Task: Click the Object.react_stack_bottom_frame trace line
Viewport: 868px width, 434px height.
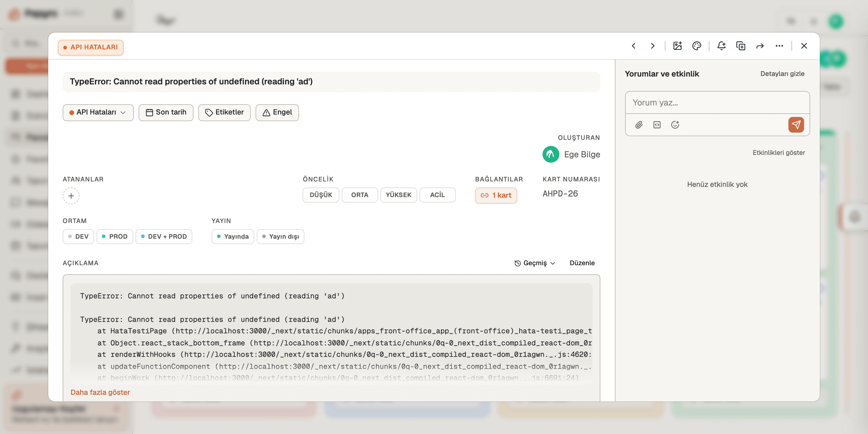Action: (x=344, y=343)
